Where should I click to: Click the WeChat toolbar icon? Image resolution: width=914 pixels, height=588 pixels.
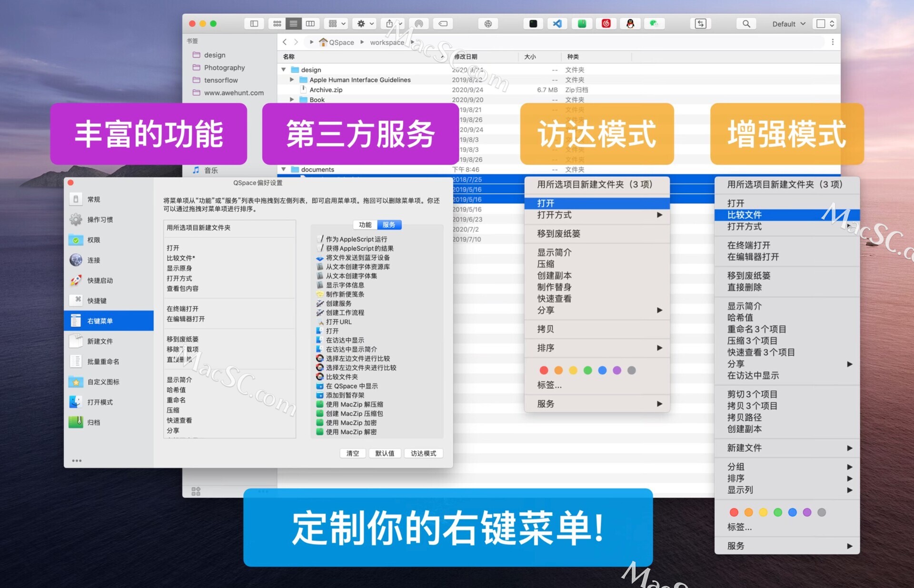coord(655,24)
